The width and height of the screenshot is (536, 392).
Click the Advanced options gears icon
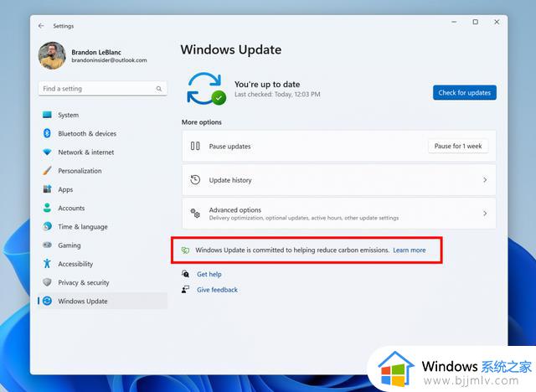(x=195, y=214)
